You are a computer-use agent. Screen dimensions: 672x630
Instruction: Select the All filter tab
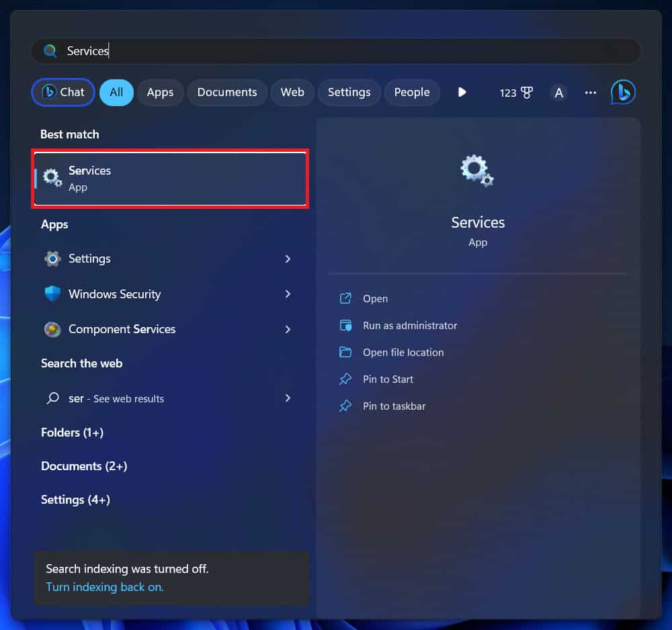coord(116,92)
